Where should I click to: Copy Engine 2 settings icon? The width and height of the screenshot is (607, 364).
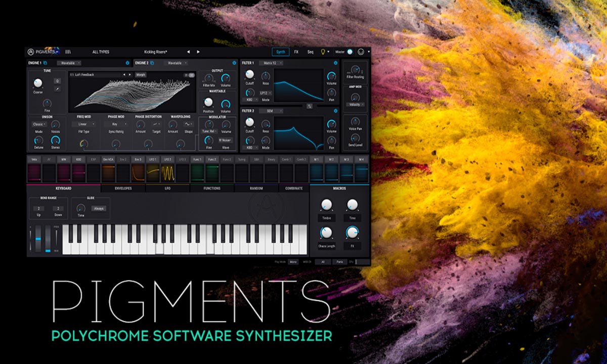point(152,63)
